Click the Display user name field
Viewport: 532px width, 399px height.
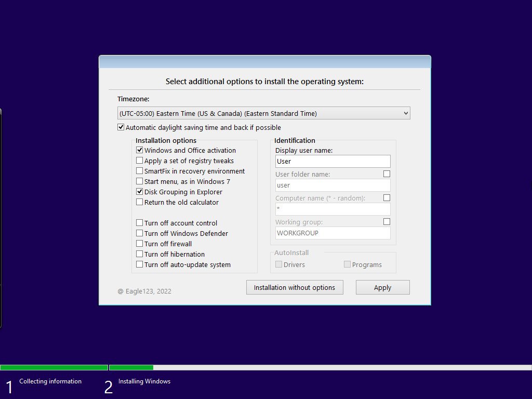tap(333, 161)
